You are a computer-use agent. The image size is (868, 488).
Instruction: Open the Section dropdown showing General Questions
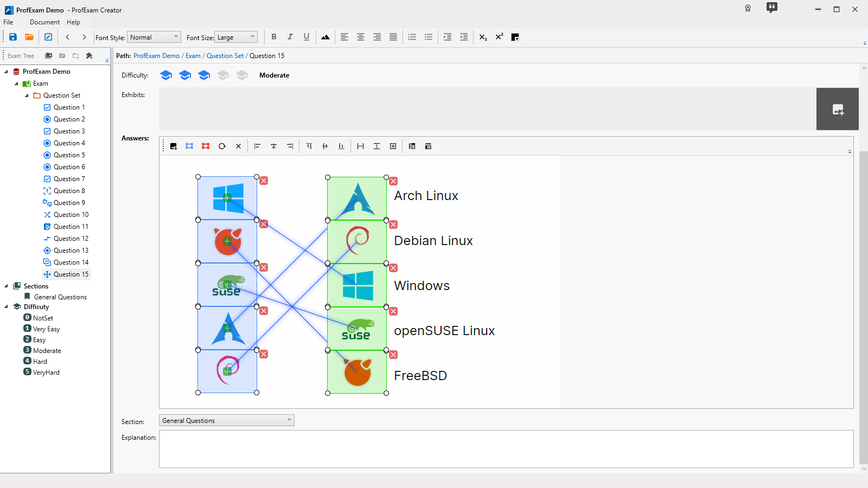(x=226, y=420)
